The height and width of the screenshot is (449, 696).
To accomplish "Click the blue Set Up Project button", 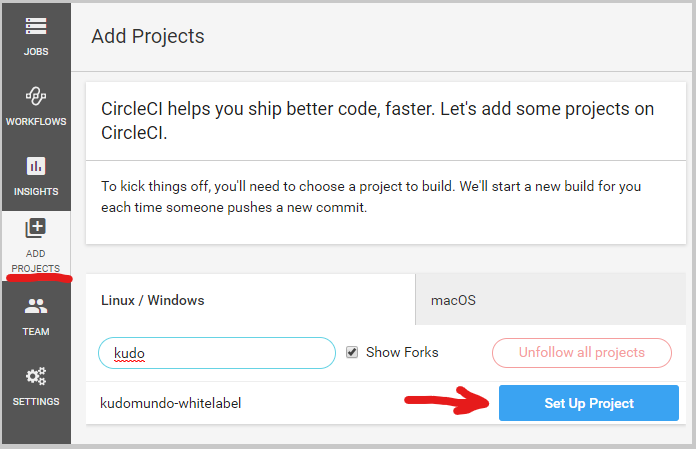I will (589, 403).
